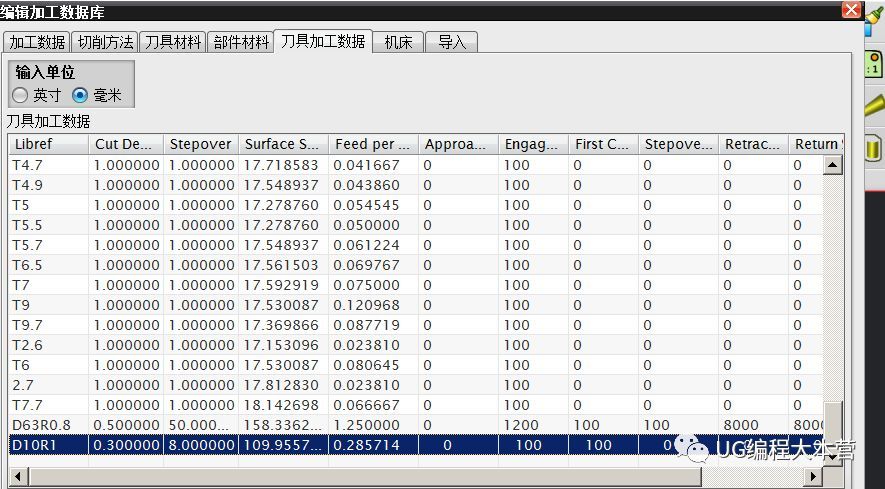Go to the 机床 tab

pos(398,42)
